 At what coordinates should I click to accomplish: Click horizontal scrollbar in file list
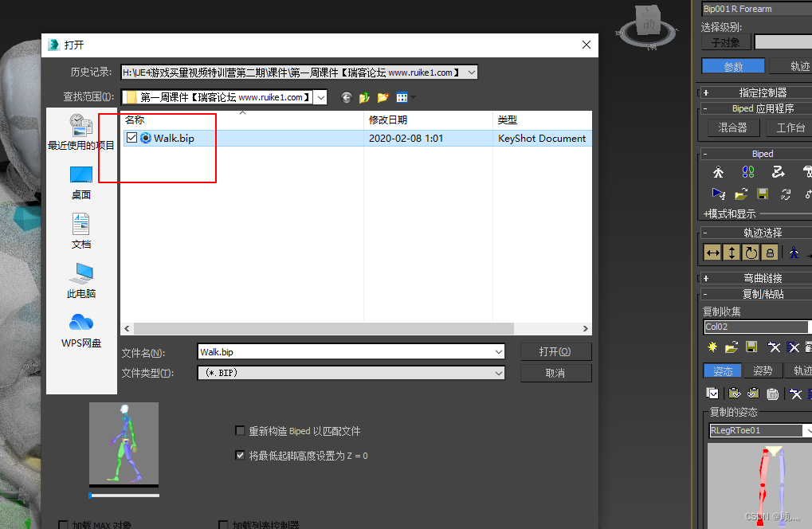click(x=324, y=329)
